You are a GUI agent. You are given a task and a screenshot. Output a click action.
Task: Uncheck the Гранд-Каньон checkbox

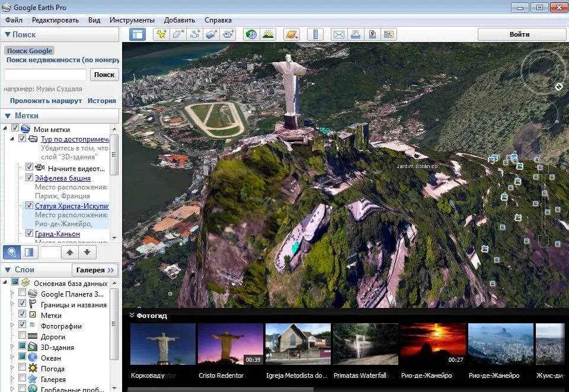(x=30, y=233)
